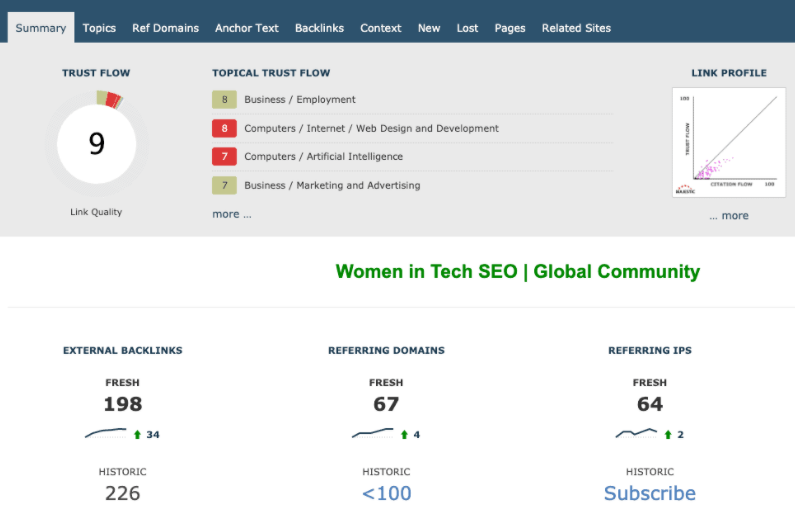Click the red Web Design score badge
This screenshot has height=514, width=795.
[224, 128]
